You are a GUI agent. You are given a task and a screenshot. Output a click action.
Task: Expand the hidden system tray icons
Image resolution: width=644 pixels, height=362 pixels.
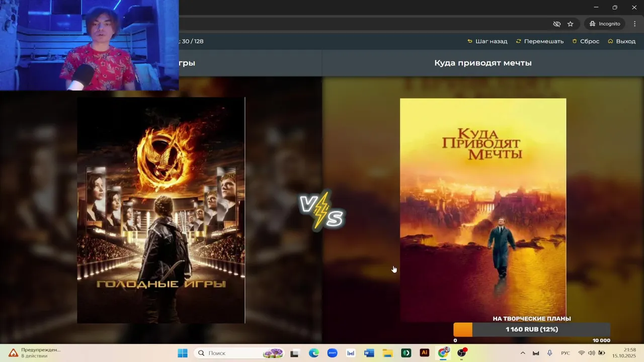point(522,353)
